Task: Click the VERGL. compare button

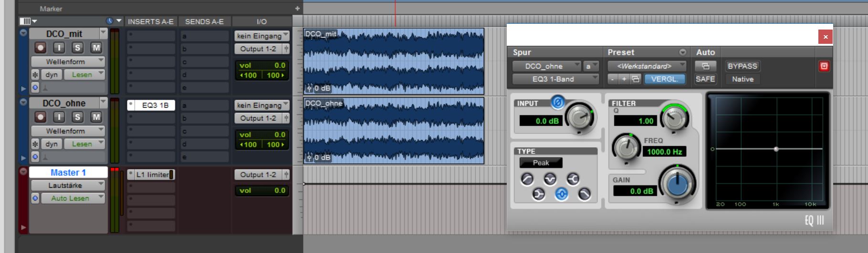Action: (x=664, y=79)
